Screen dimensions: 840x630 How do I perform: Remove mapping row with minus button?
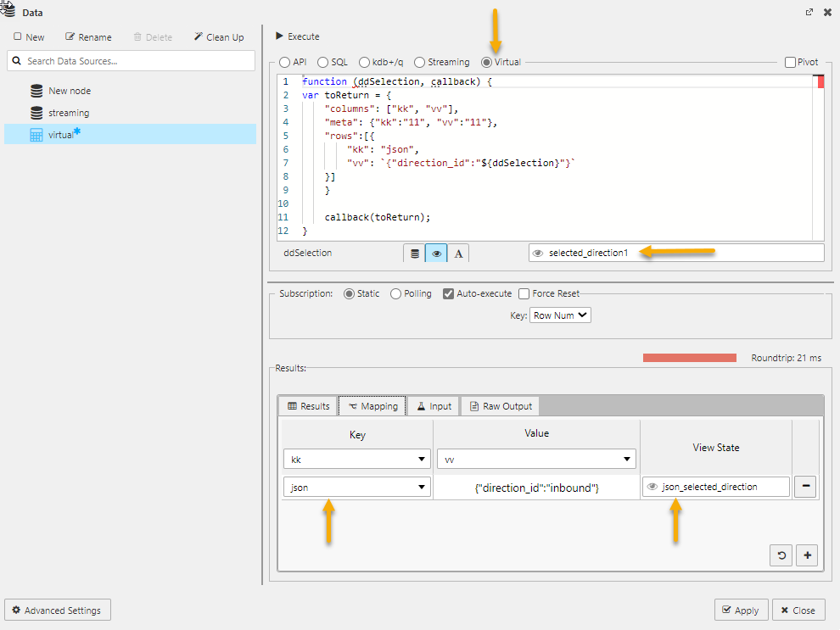804,487
